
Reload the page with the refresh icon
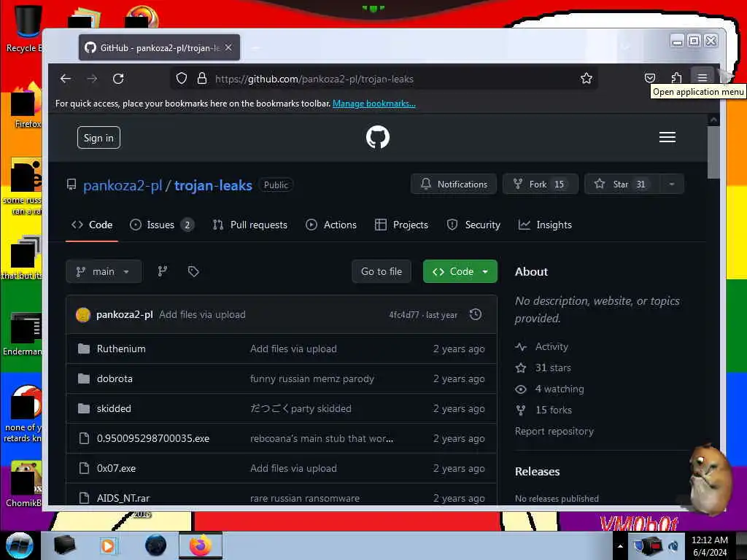(x=118, y=79)
